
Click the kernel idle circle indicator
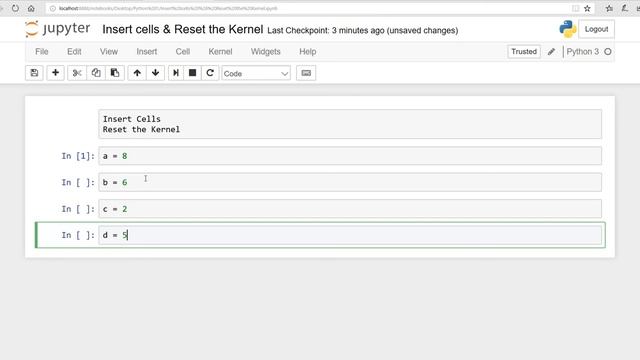[608, 52]
